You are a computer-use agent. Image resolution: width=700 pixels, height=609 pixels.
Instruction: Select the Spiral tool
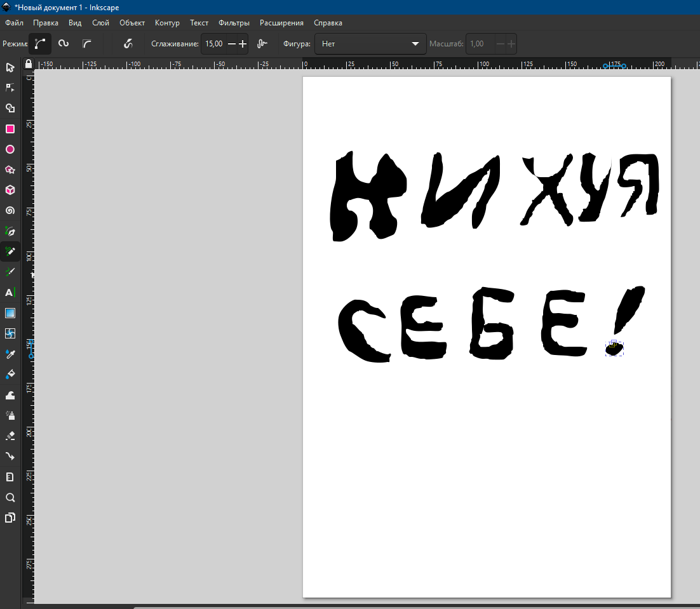pos(10,211)
